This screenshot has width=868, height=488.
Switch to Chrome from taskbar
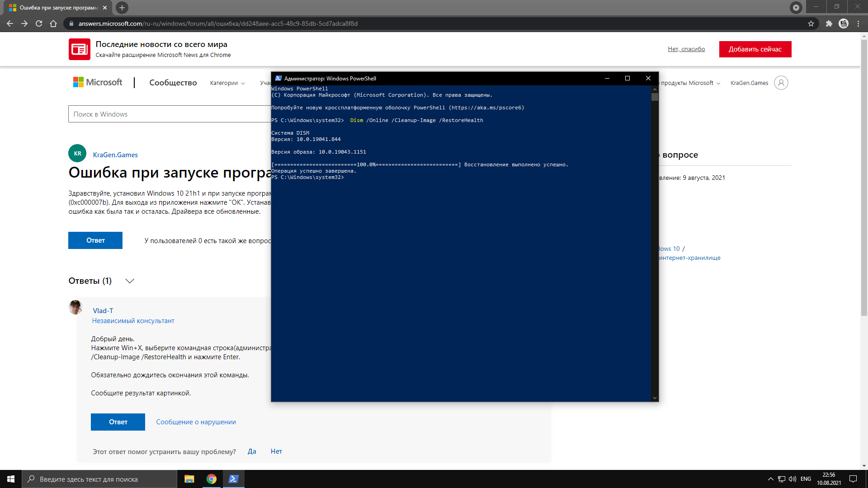tap(212, 479)
